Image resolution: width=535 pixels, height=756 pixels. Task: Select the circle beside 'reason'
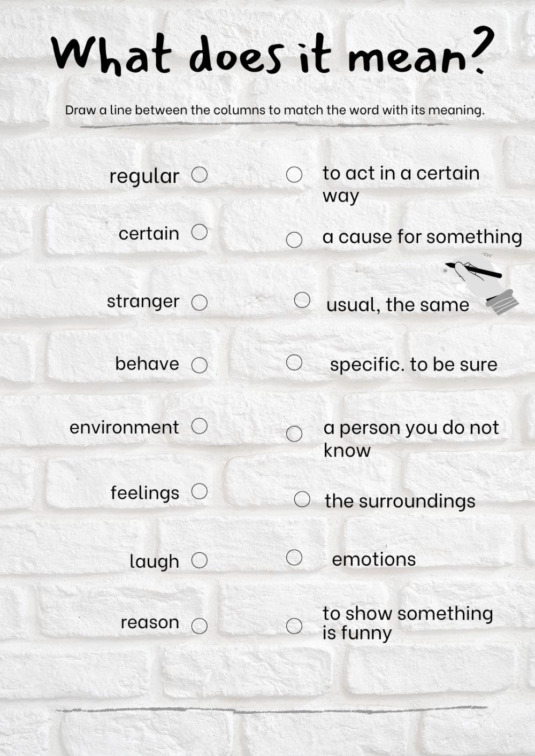pyautogui.click(x=200, y=626)
